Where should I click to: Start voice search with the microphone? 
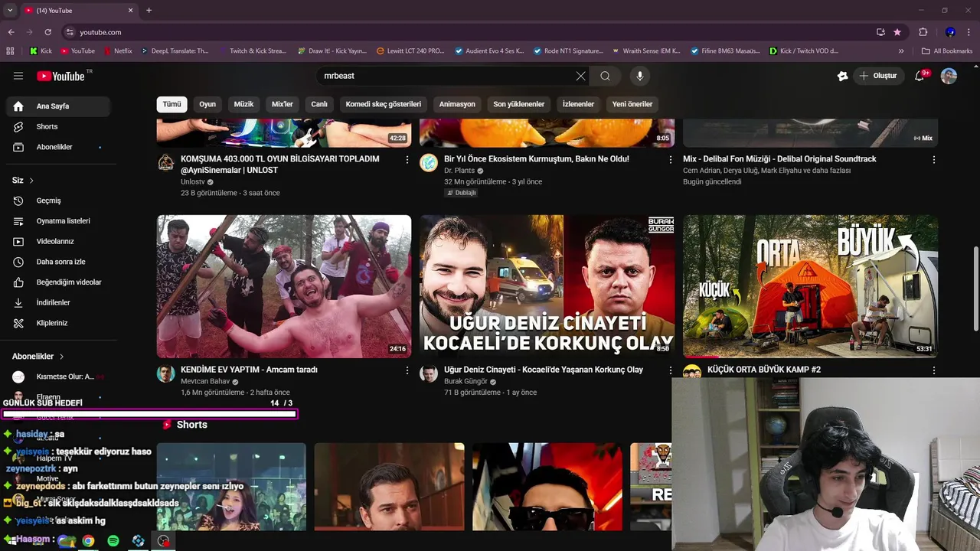pos(640,76)
